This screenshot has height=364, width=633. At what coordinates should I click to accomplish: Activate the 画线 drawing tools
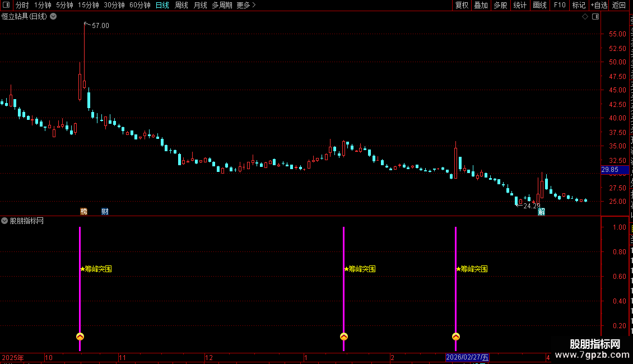pos(539,5)
